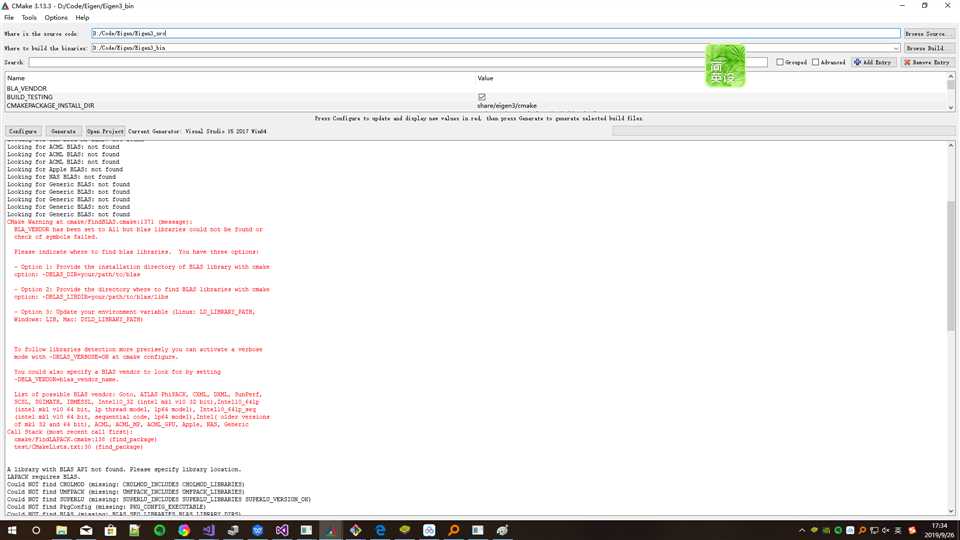Open File Explorer from taskbar
Viewport: 960px width, 540px height.
(x=61, y=530)
